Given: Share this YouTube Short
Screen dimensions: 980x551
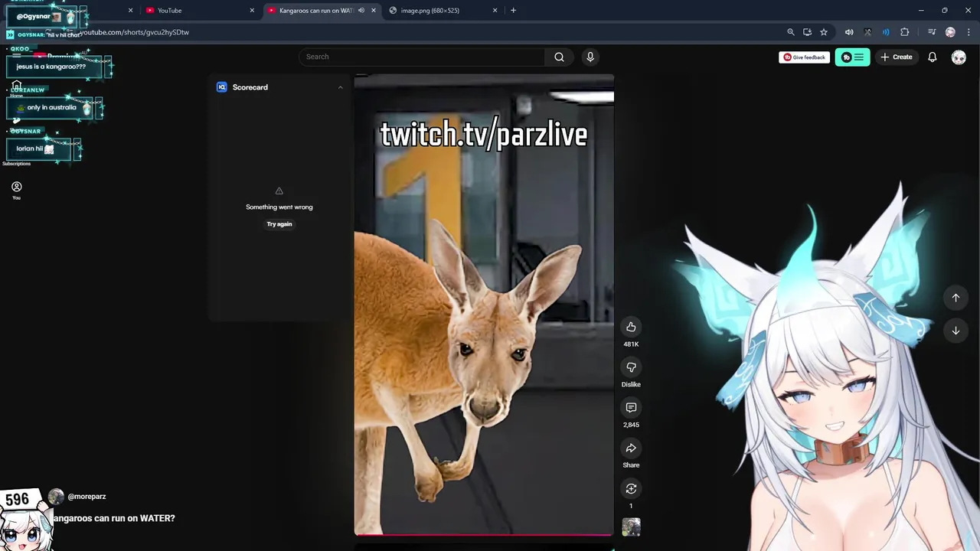Looking at the screenshot, I should tap(631, 448).
